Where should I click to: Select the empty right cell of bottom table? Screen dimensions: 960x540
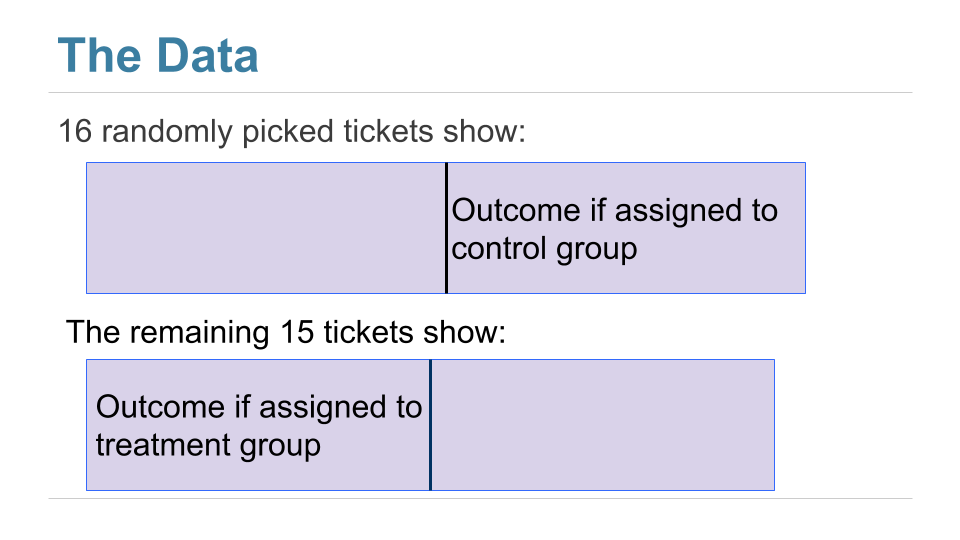(x=602, y=425)
